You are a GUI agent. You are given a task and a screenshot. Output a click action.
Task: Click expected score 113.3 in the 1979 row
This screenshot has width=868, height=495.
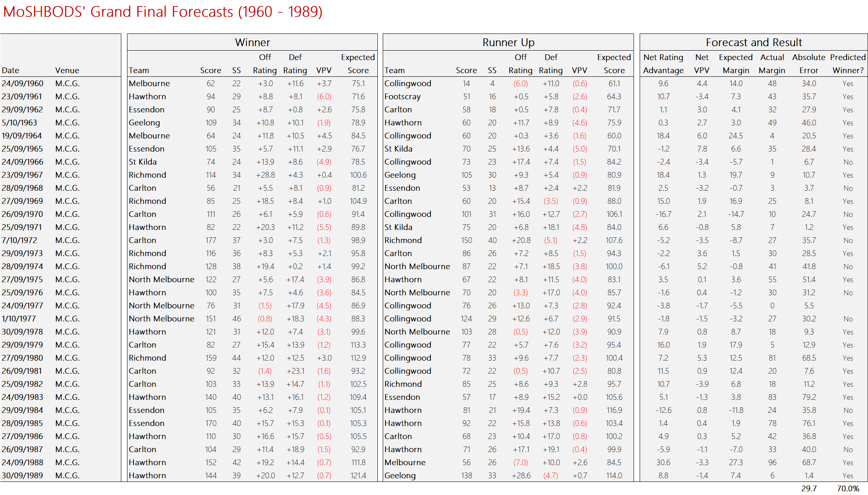[358, 345]
